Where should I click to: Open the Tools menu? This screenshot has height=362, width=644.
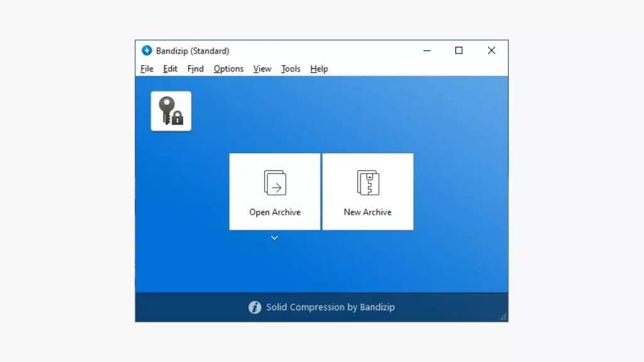[x=291, y=69]
